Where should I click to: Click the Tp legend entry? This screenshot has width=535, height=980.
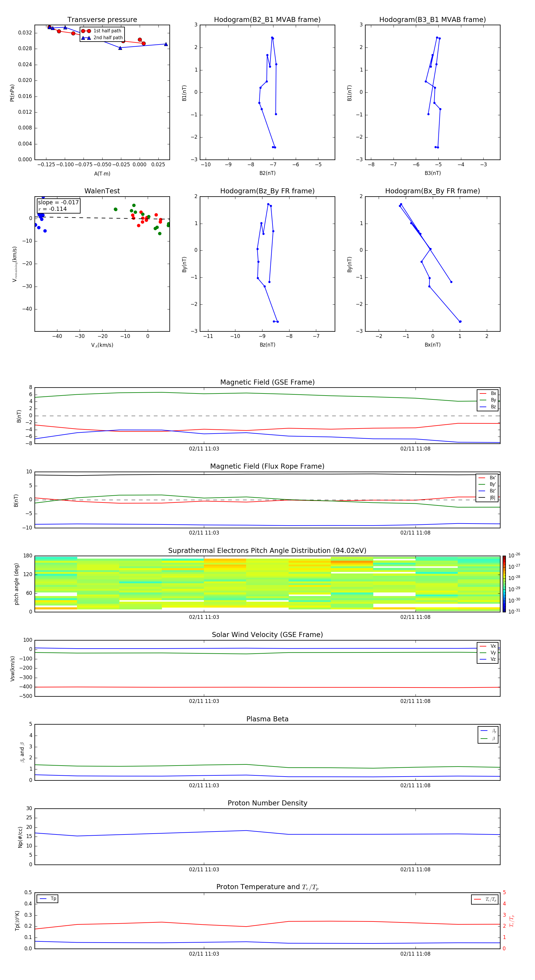click(x=48, y=899)
